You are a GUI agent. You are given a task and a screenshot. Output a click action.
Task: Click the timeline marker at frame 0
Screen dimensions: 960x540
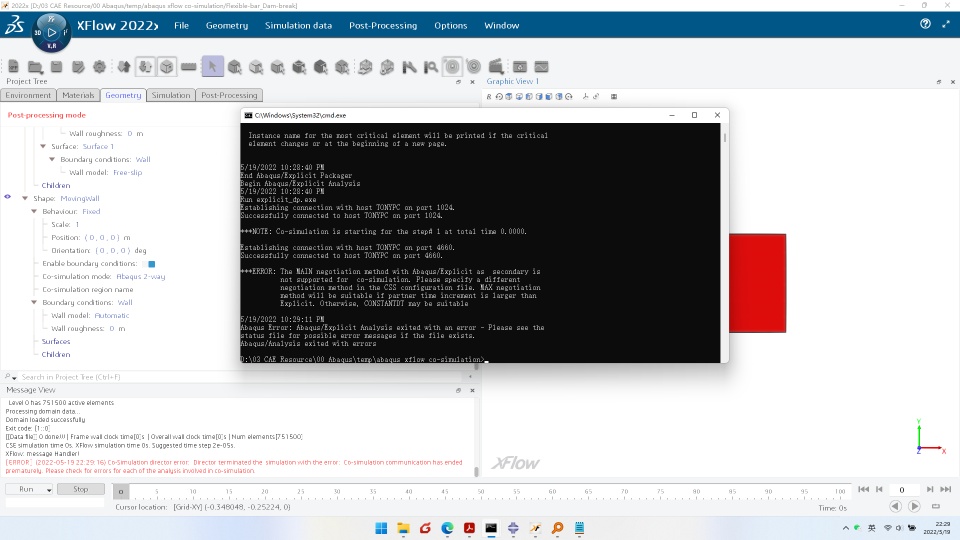point(121,491)
